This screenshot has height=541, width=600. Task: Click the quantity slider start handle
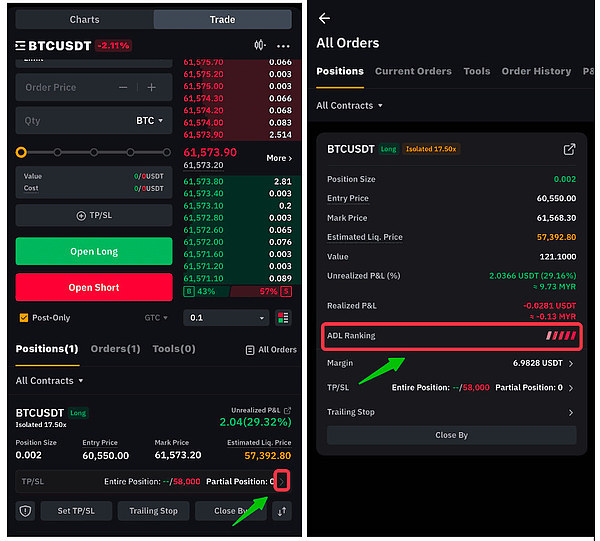pyautogui.click(x=21, y=152)
